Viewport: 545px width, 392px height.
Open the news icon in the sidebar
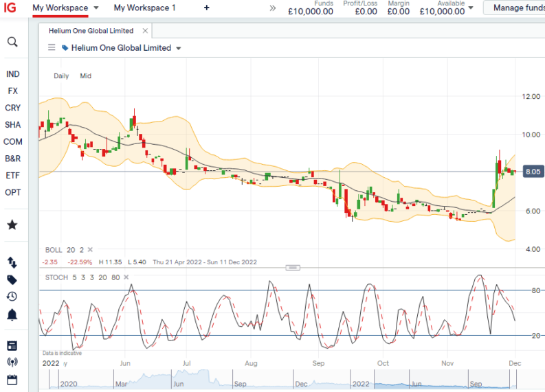(12, 345)
